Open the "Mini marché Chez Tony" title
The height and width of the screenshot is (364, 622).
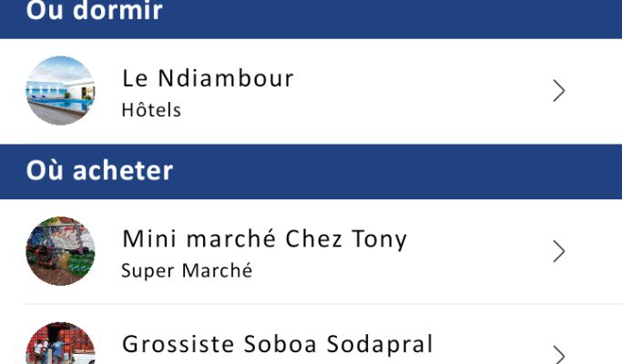[x=264, y=239]
